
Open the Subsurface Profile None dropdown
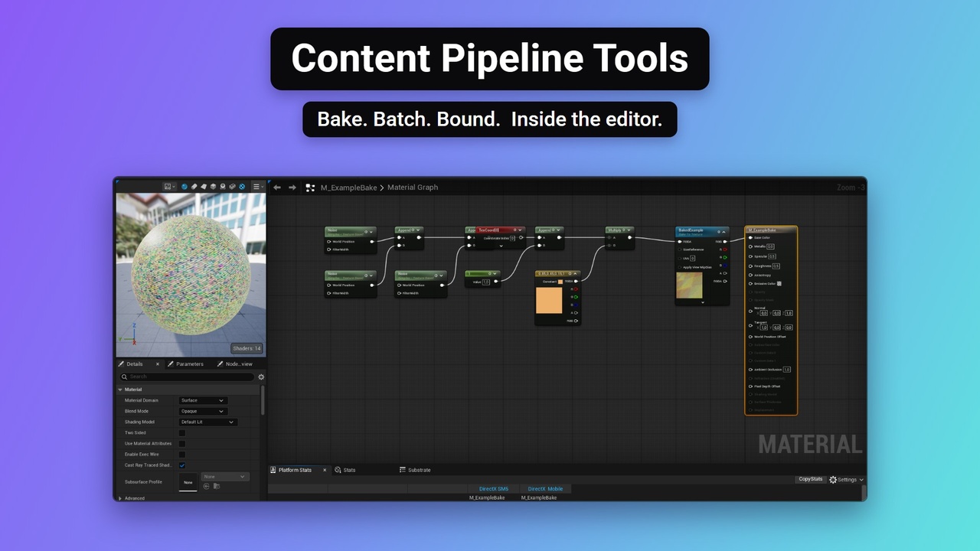[x=225, y=477]
